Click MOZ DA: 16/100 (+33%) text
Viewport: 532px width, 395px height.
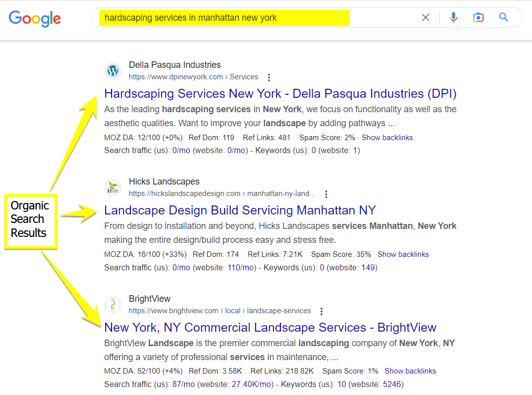click(x=145, y=254)
